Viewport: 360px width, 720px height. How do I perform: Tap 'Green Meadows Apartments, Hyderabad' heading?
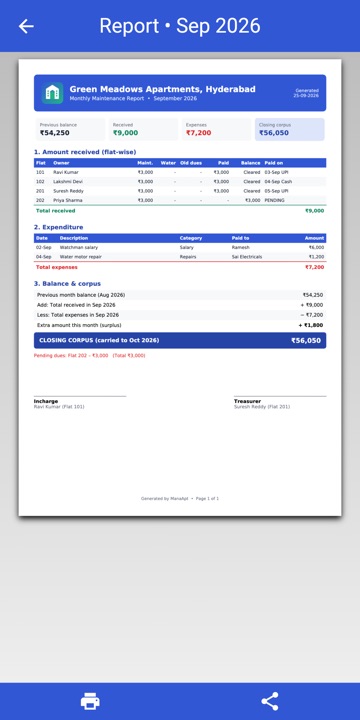[x=163, y=89]
